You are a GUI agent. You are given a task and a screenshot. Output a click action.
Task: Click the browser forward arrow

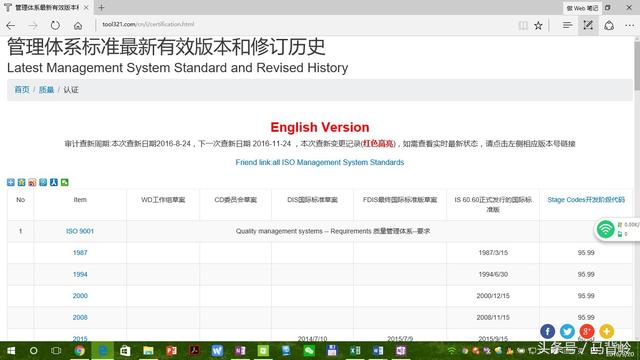(33, 25)
